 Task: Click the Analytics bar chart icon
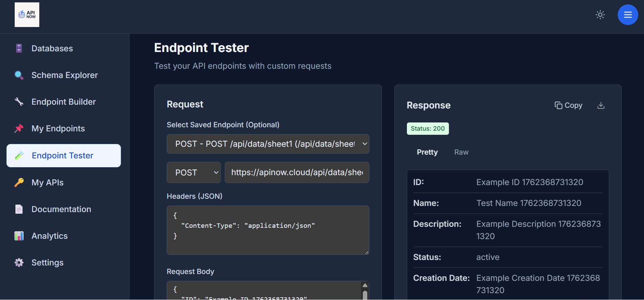(x=19, y=236)
